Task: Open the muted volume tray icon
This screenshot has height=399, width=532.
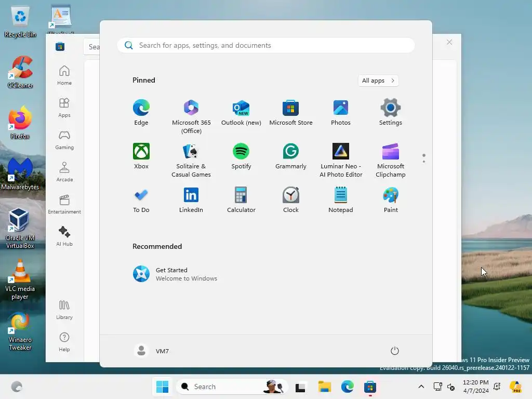Action: pyautogui.click(x=451, y=387)
